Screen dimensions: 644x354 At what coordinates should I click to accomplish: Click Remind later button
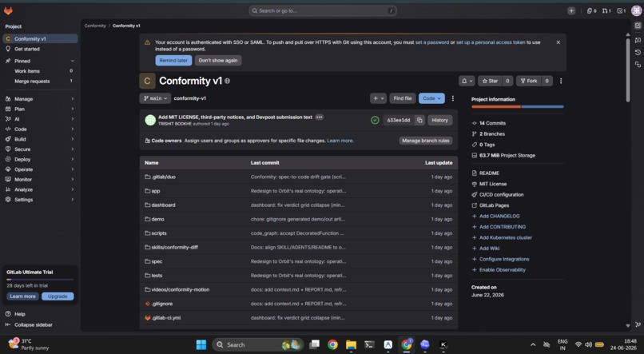point(173,61)
